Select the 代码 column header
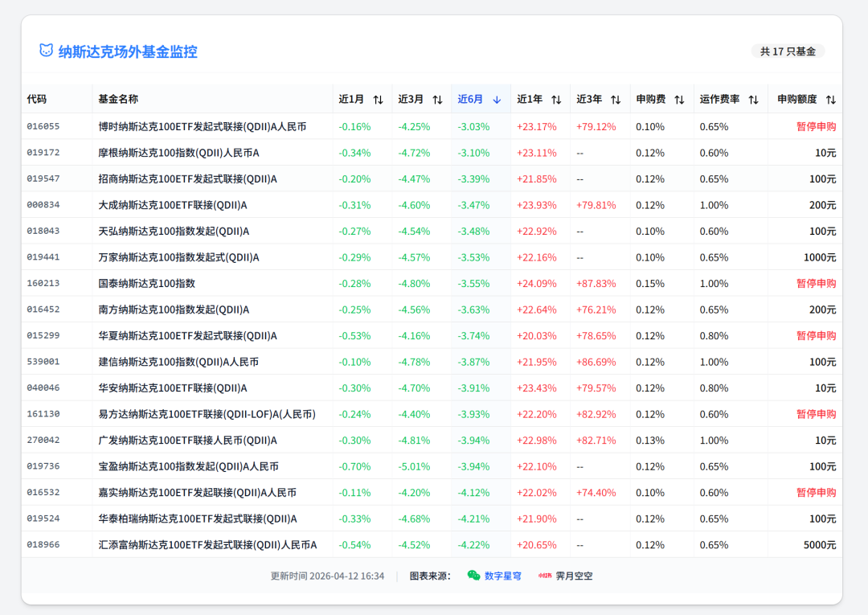 [x=37, y=99]
